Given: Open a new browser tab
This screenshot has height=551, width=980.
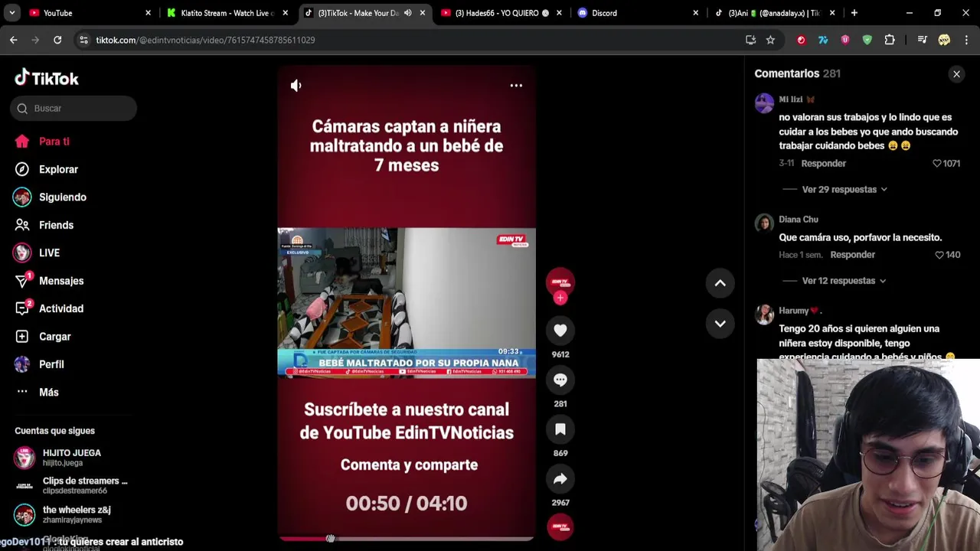Looking at the screenshot, I should click(854, 13).
